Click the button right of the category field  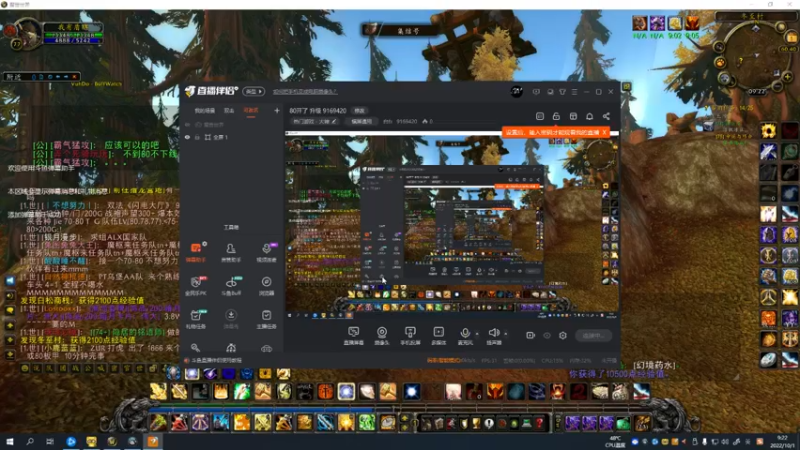[x=362, y=121]
